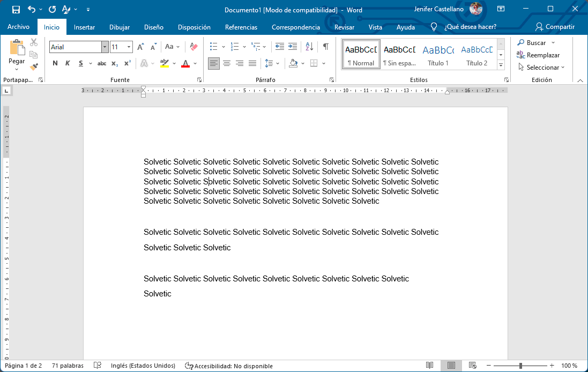Viewport: 588px width, 372px height.
Task: Switch to Print Layout view
Action: pyautogui.click(x=451, y=365)
